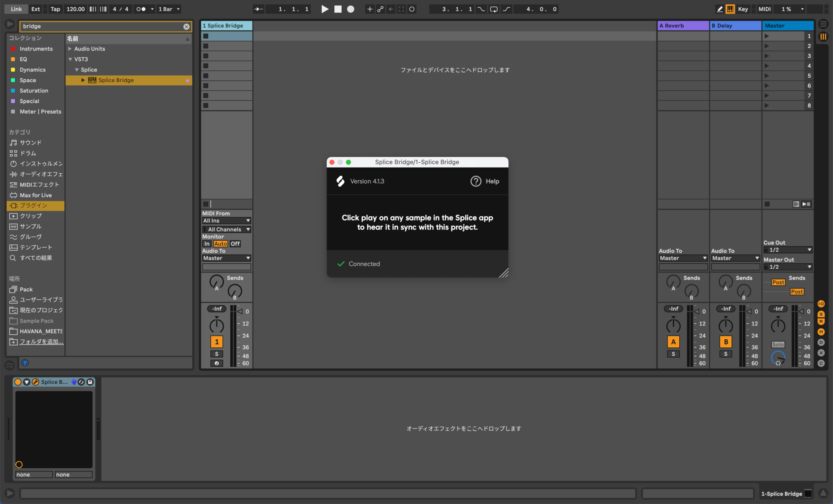Toggle the Loop switch in transport
This screenshot has height=504, width=833.
(x=493, y=9)
